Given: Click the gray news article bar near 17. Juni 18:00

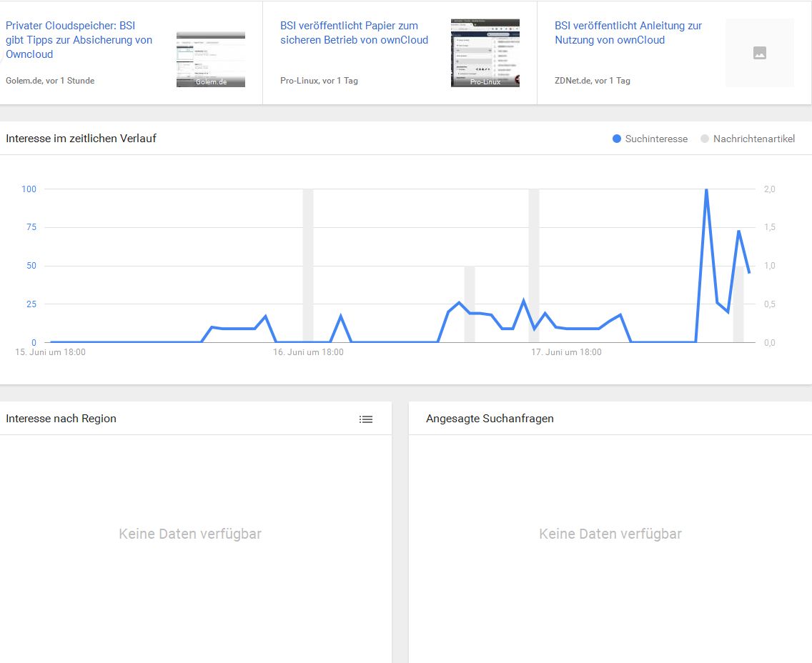Looking at the screenshot, I should [x=534, y=266].
